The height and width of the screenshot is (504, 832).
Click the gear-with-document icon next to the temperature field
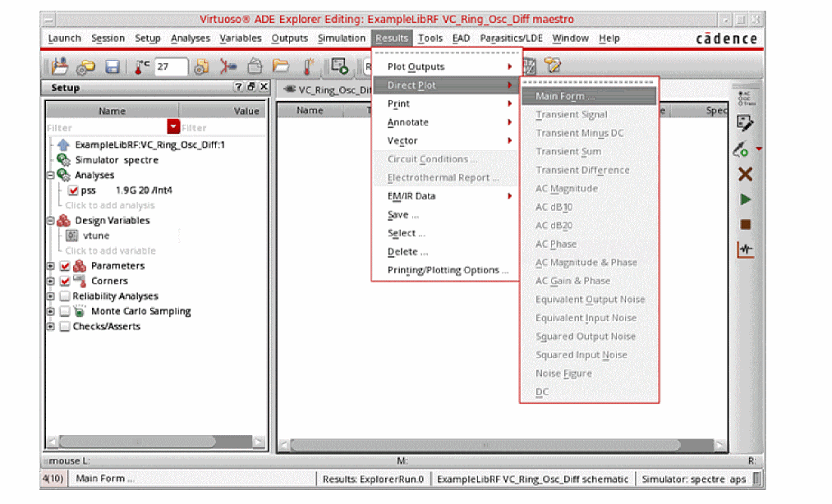[x=201, y=66]
